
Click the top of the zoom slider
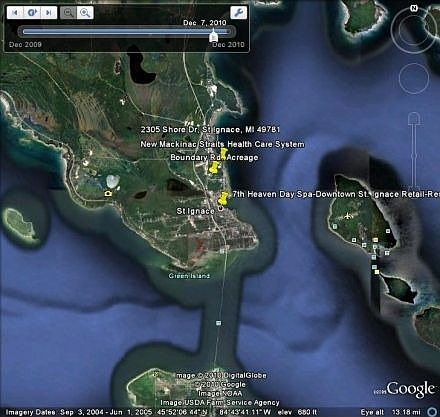point(414,118)
